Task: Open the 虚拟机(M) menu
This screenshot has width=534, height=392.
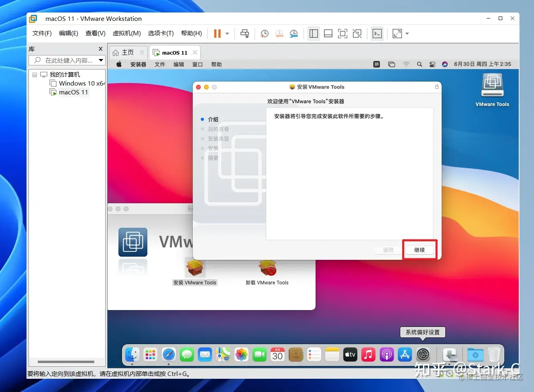Action: [127, 33]
